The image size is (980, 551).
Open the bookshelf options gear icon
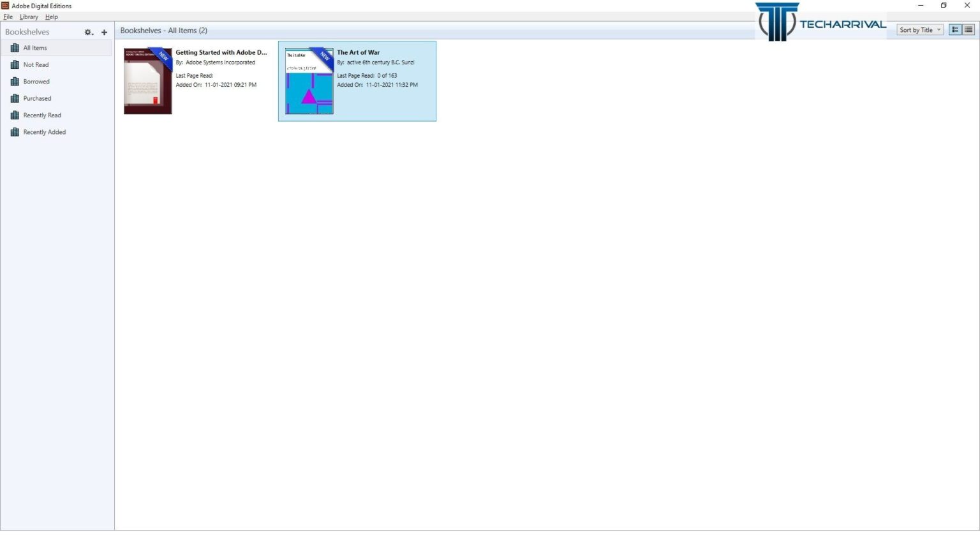pyautogui.click(x=89, y=32)
